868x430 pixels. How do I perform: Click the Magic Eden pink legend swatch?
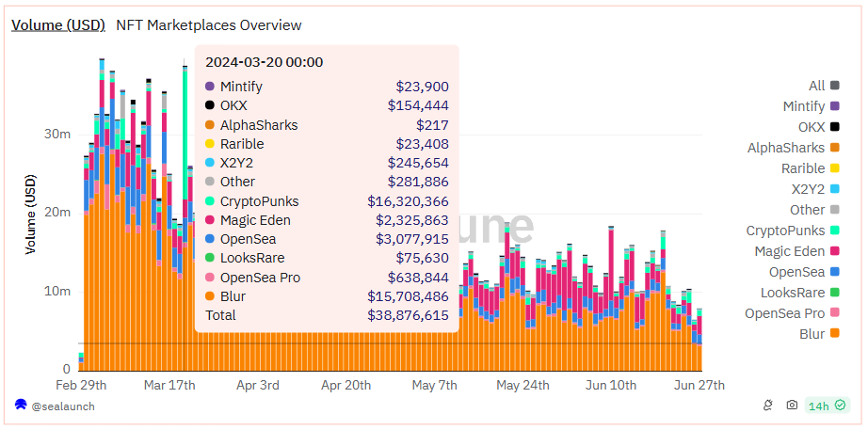pyautogui.click(x=834, y=251)
